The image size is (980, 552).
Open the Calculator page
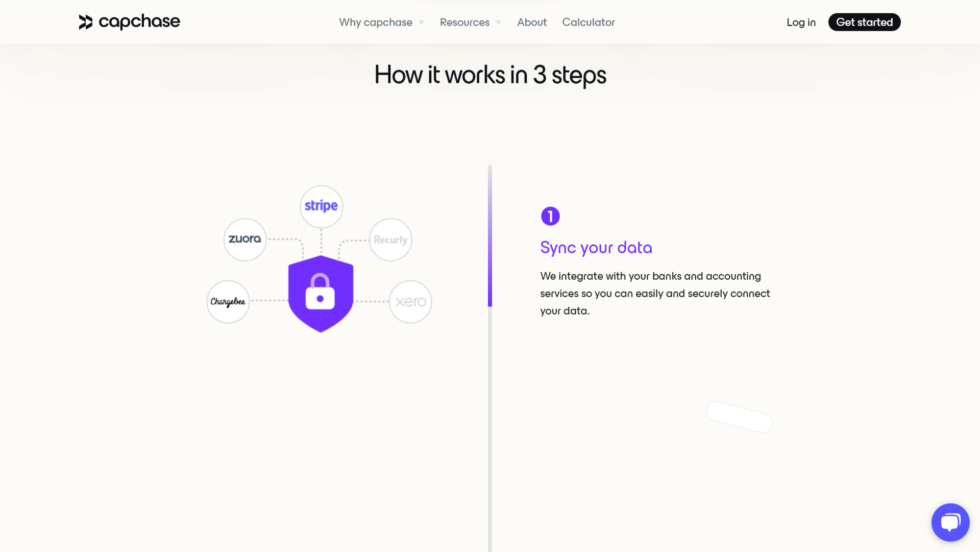click(589, 22)
